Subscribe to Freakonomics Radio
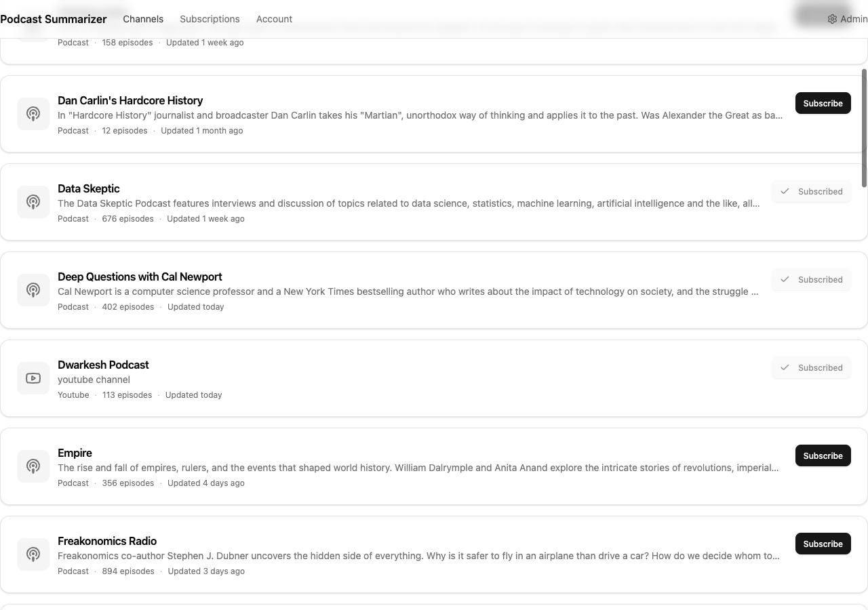Viewport: 868px width, 610px height. click(x=823, y=544)
